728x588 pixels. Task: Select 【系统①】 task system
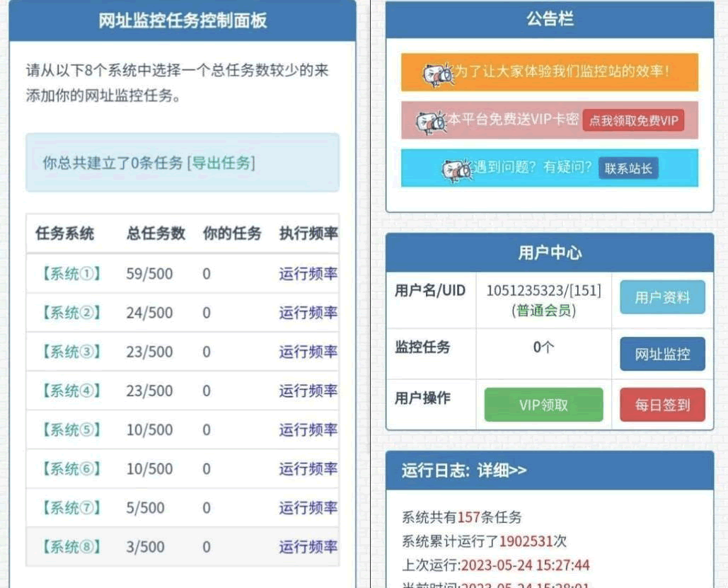(71, 274)
